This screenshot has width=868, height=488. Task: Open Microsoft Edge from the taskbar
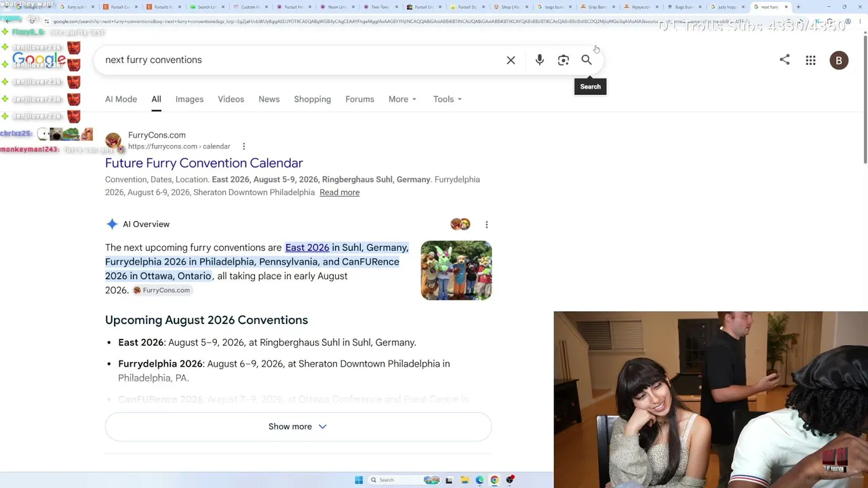pos(479,480)
